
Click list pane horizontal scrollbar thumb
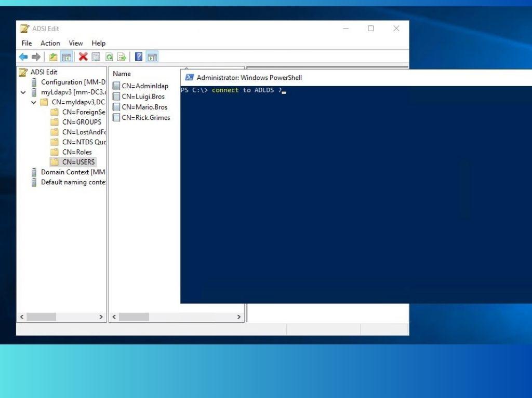pos(134,317)
